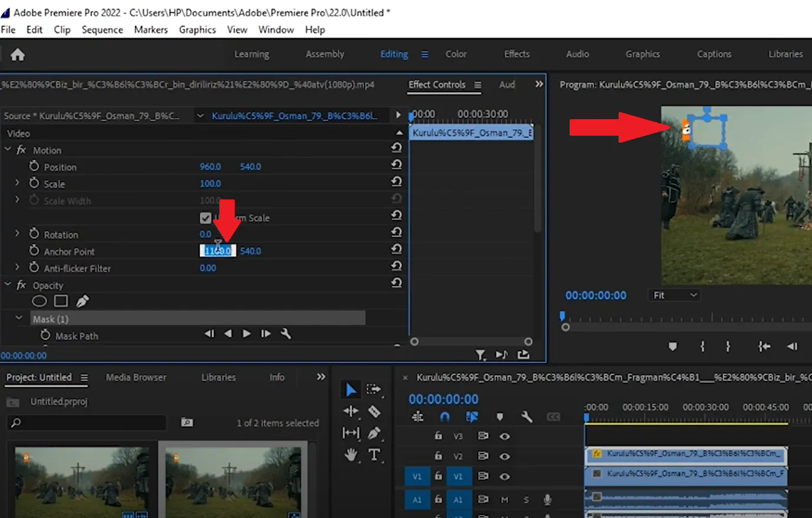
Task: Click the blue Position value 960.0
Action: [x=211, y=166]
